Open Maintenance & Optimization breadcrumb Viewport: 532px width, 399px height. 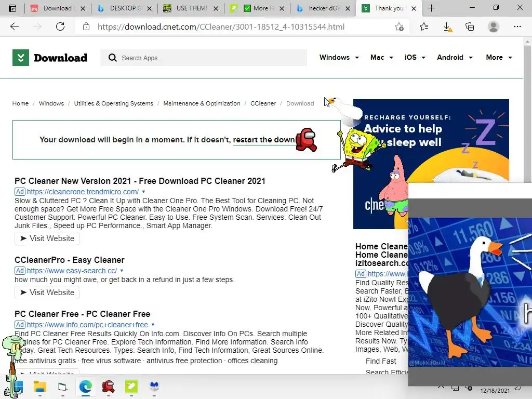(202, 103)
